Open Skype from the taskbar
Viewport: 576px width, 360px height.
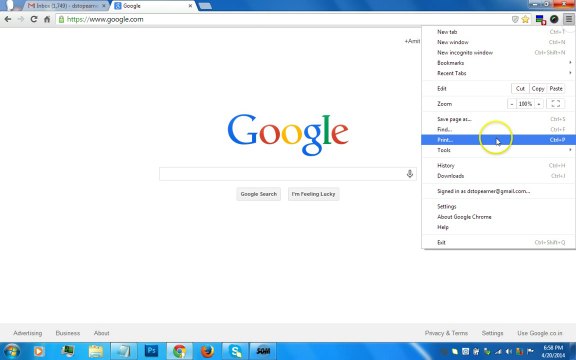pyautogui.click(x=235, y=351)
